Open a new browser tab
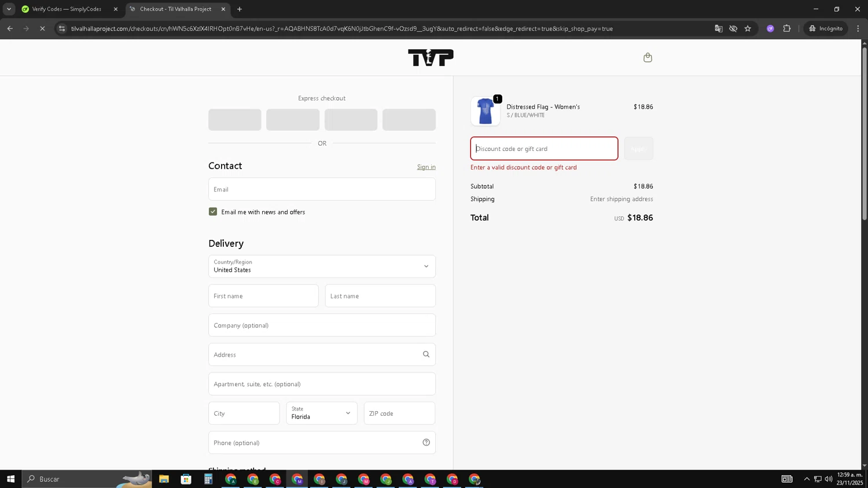The image size is (868, 488). pos(240,9)
